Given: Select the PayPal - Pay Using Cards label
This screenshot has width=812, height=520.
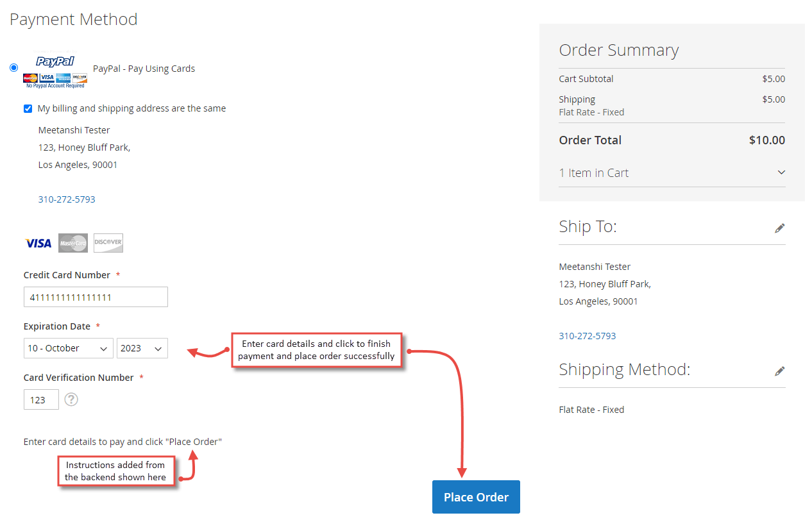Looking at the screenshot, I should [x=144, y=68].
